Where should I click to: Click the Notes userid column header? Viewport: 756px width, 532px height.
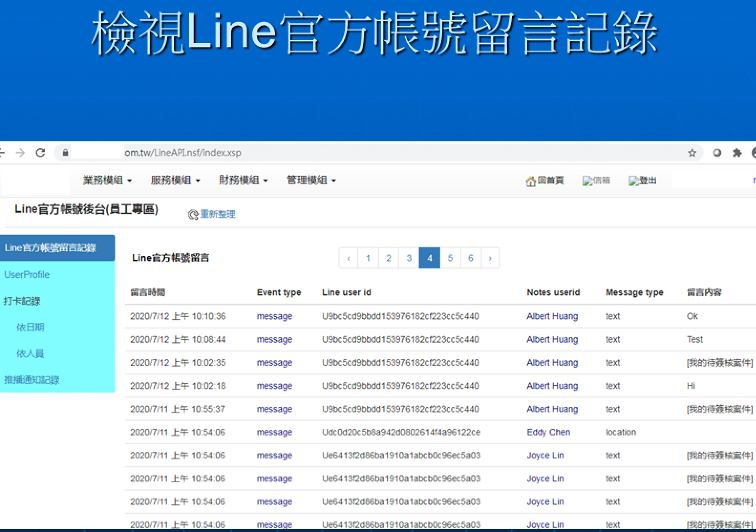coord(554,292)
